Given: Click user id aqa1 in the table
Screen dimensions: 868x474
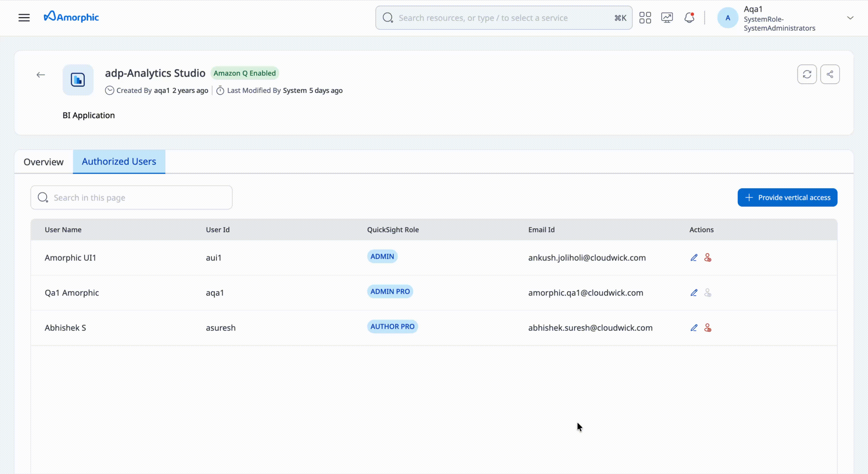Looking at the screenshot, I should pyautogui.click(x=215, y=293).
